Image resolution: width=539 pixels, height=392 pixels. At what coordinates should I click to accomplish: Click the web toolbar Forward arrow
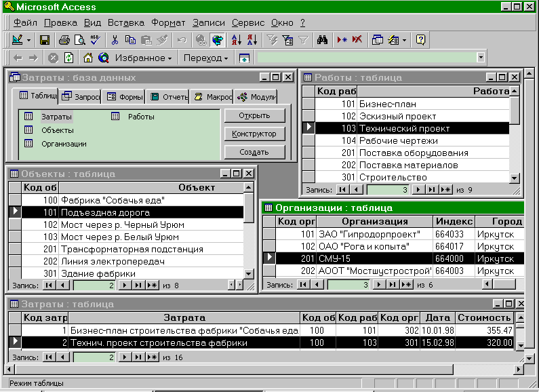click(33, 58)
